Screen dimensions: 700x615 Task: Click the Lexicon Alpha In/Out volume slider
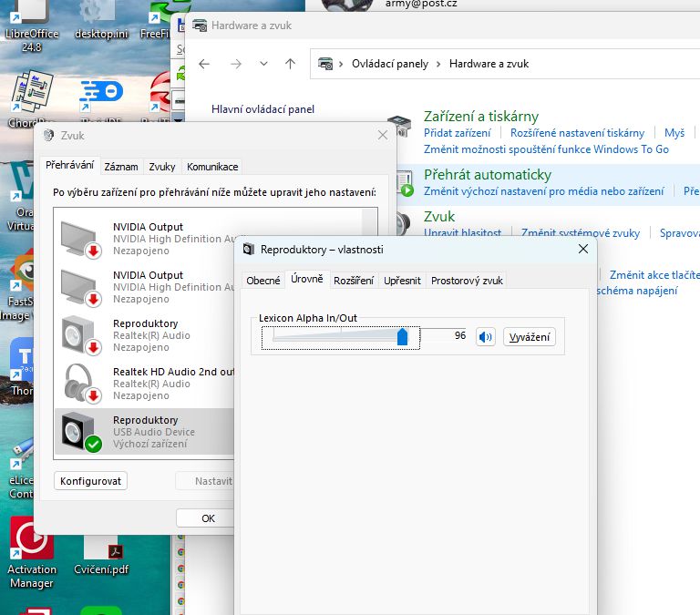341,337
